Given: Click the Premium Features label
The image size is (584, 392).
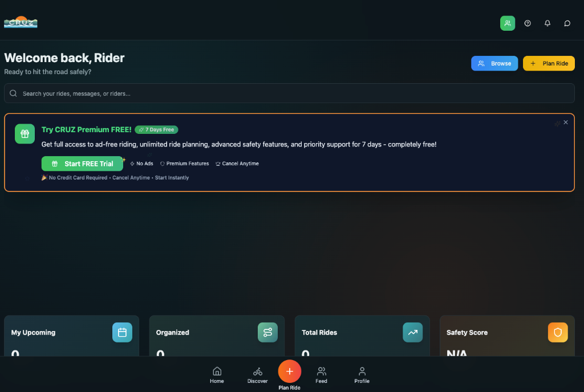Looking at the screenshot, I should pos(184,164).
